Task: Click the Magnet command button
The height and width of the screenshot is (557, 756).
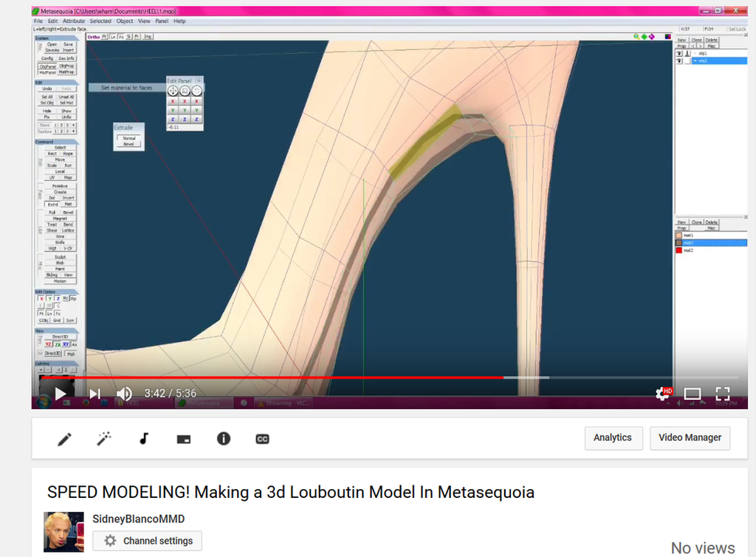Action: [x=60, y=219]
